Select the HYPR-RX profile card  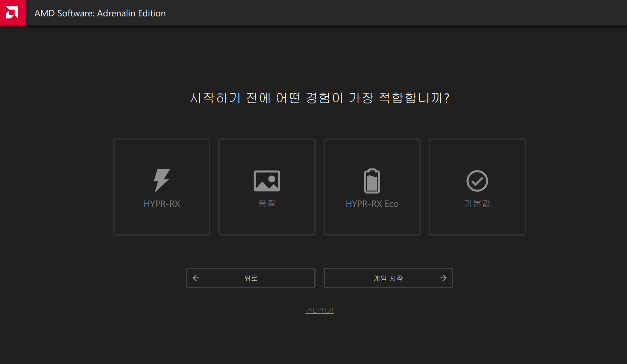tap(162, 218)
